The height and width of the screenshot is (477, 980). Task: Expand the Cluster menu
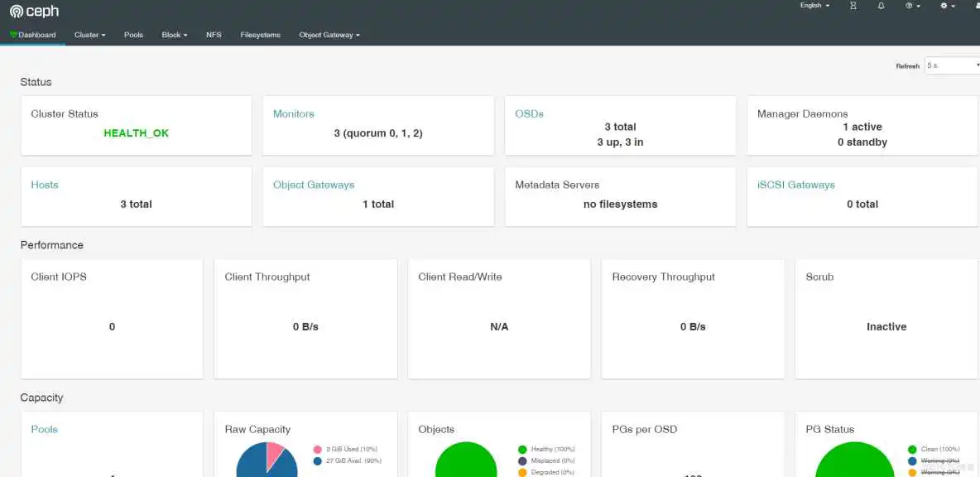pyautogui.click(x=90, y=35)
